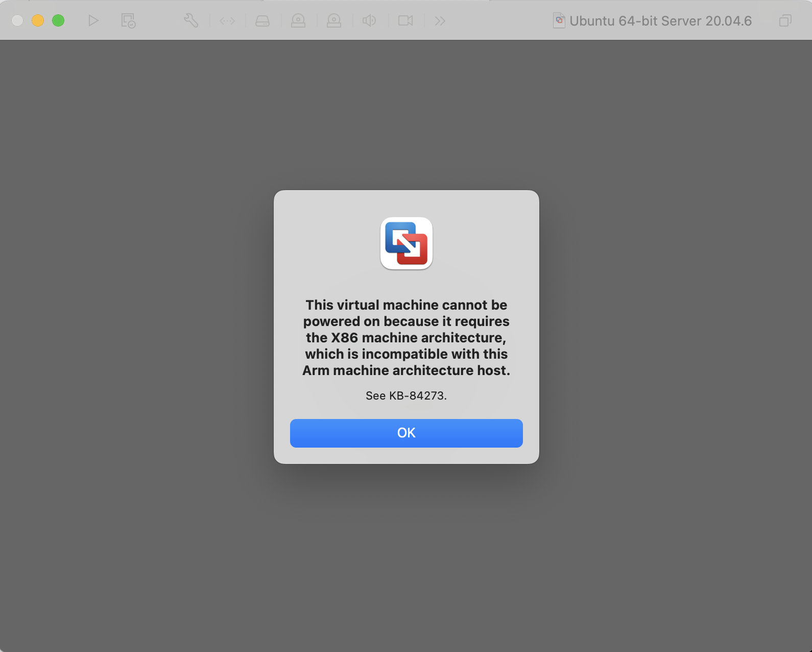
Task: Click the sound card speaker icon
Action: [369, 20]
